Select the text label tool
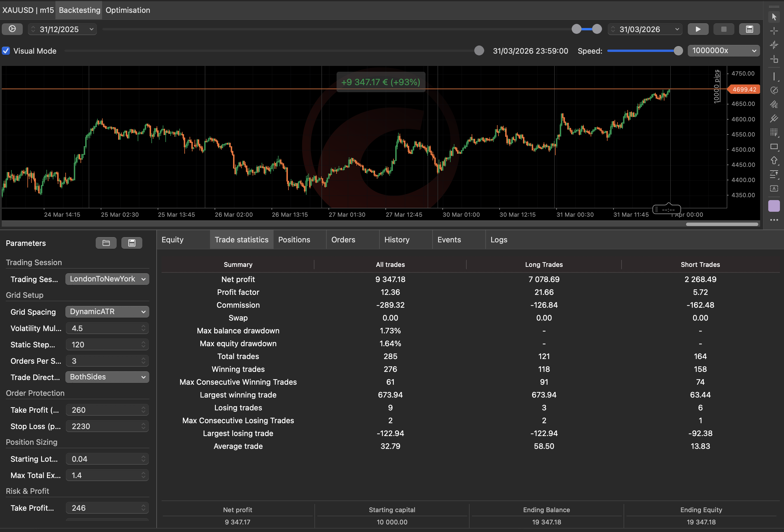This screenshot has height=532, width=784. (x=774, y=188)
